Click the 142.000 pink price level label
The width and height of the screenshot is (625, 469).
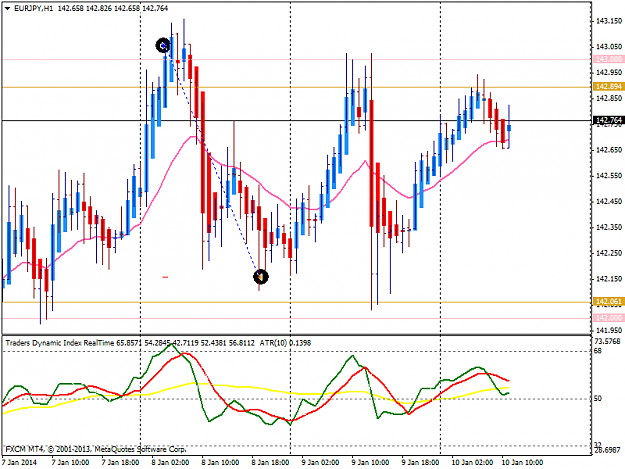click(608, 318)
